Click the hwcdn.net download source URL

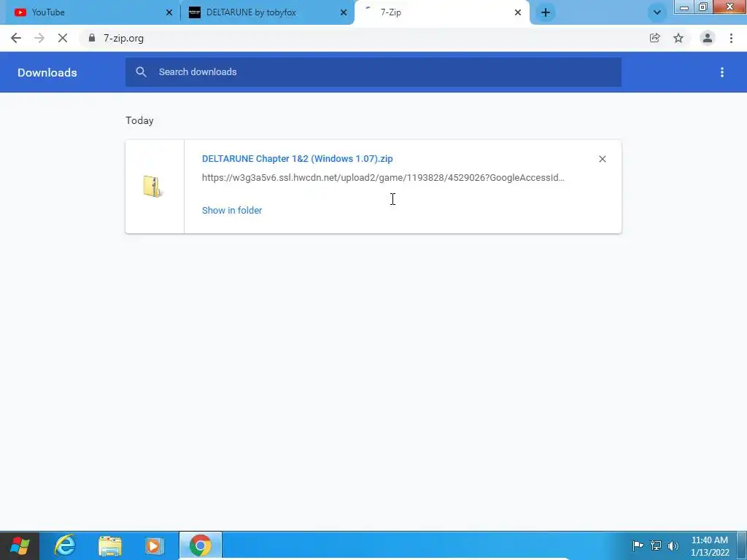[383, 178]
